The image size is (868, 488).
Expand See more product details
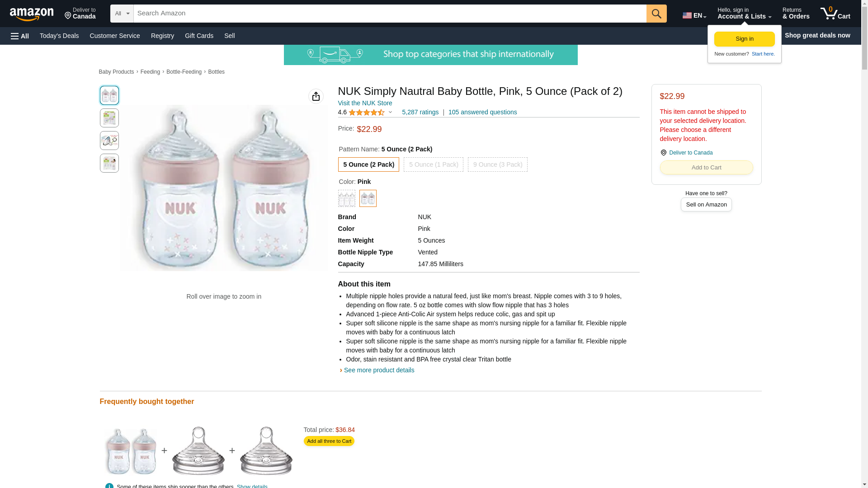pos(378,370)
